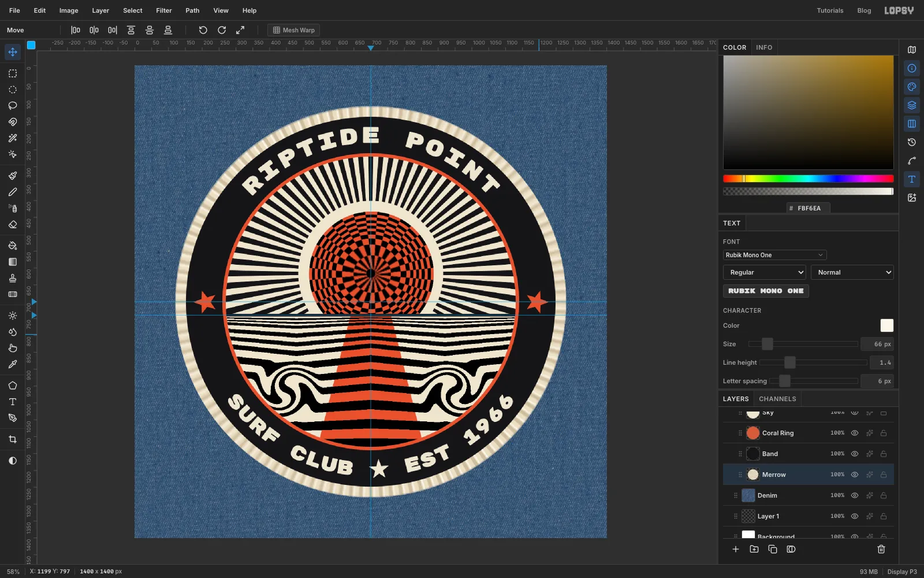This screenshot has width=924, height=578.
Task: Hide the Band layer
Action: click(x=855, y=454)
